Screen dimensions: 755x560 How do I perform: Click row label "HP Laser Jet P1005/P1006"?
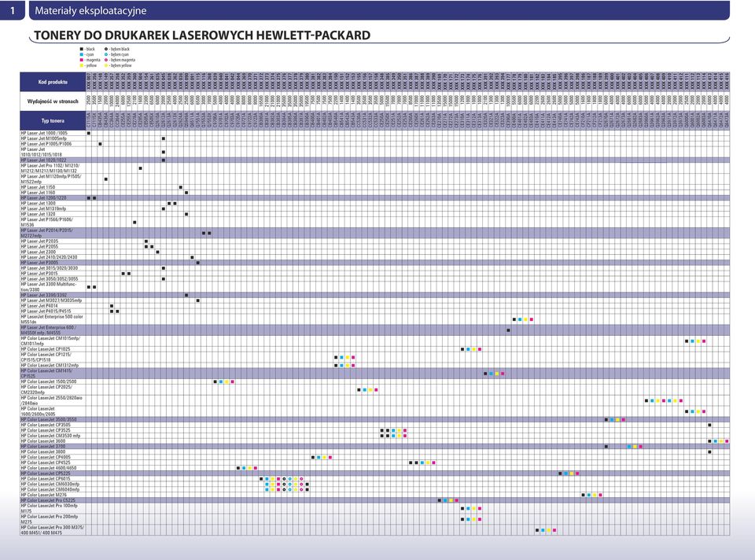pyautogui.click(x=46, y=143)
